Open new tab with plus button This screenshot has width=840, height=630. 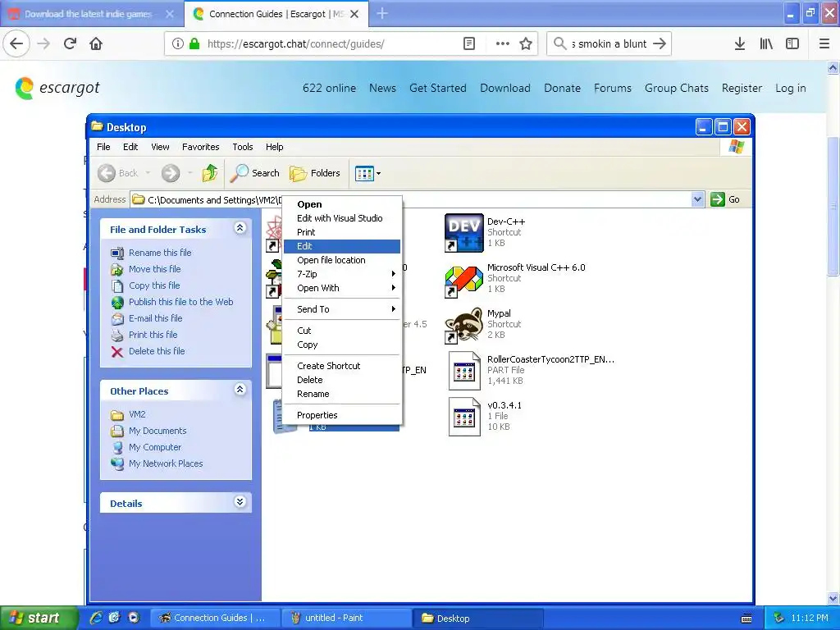(382, 13)
